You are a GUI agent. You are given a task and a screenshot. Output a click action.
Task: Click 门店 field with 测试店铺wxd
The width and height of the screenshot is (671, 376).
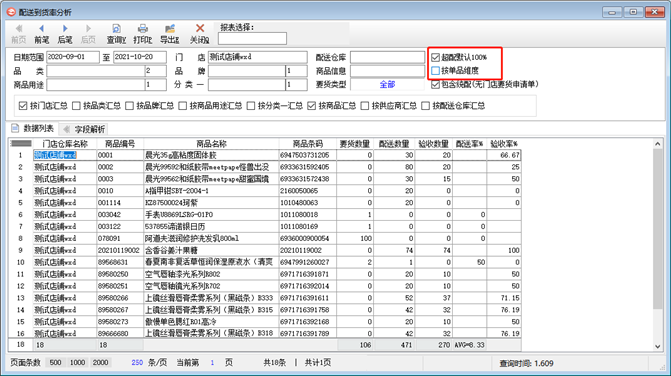(x=258, y=57)
